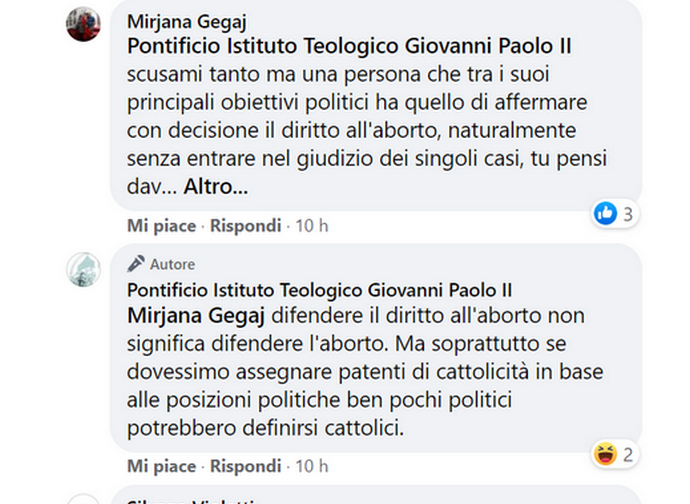Open the 3 reactions count
690x504 pixels.
(x=628, y=213)
